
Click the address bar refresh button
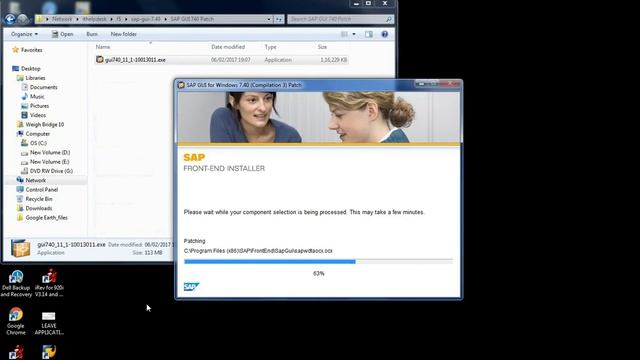point(279,19)
